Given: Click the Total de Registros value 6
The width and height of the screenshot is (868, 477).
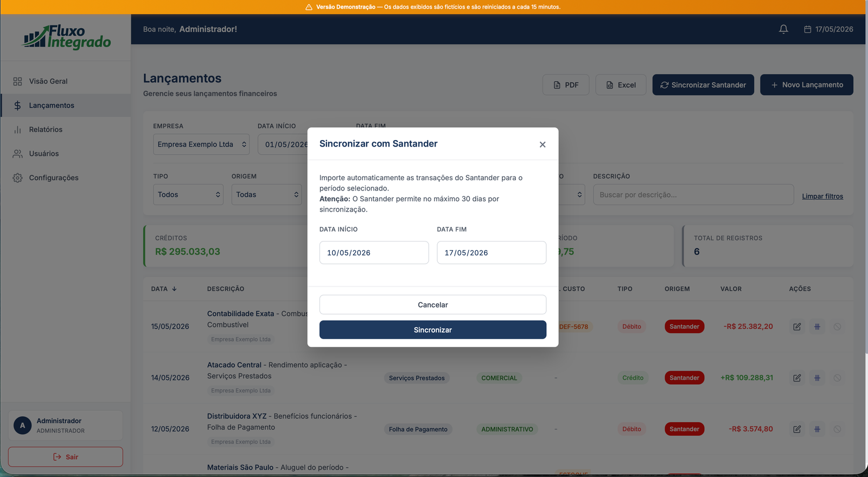Looking at the screenshot, I should [x=697, y=252].
